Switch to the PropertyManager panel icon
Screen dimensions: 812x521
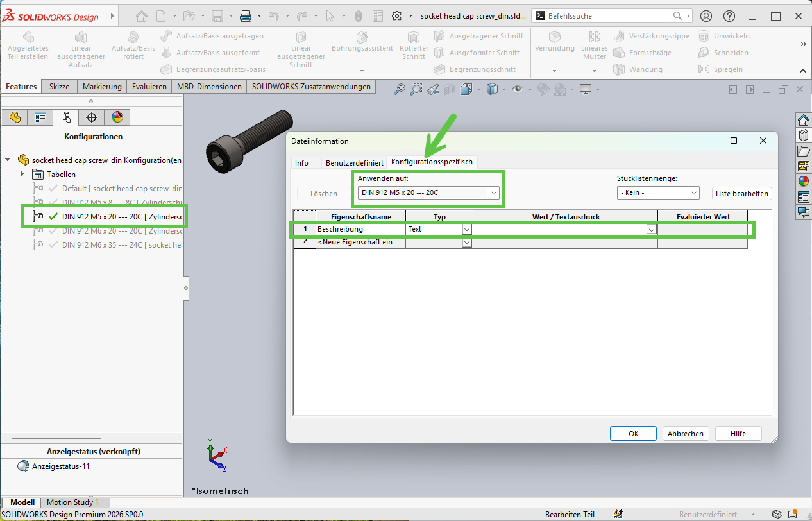tap(40, 117)
